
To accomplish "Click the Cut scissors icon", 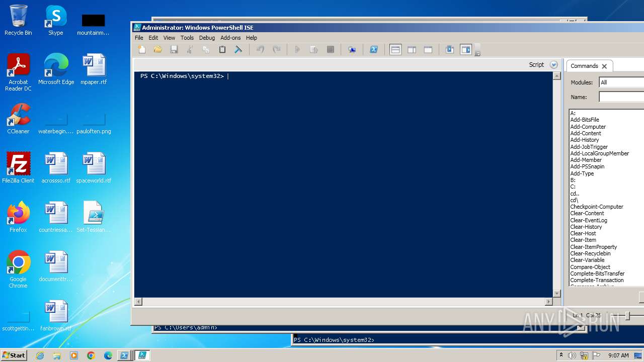I will click(x=190, y=49).
